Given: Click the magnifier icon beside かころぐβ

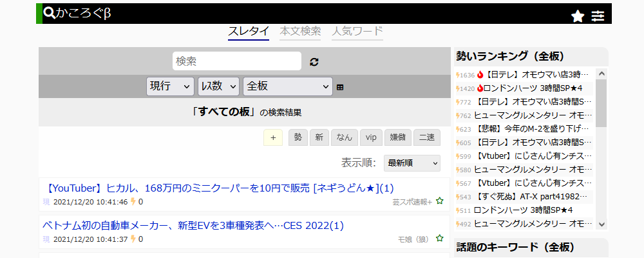Looking at the screenshot, I should pyautogui.click(x=50, y=13).
